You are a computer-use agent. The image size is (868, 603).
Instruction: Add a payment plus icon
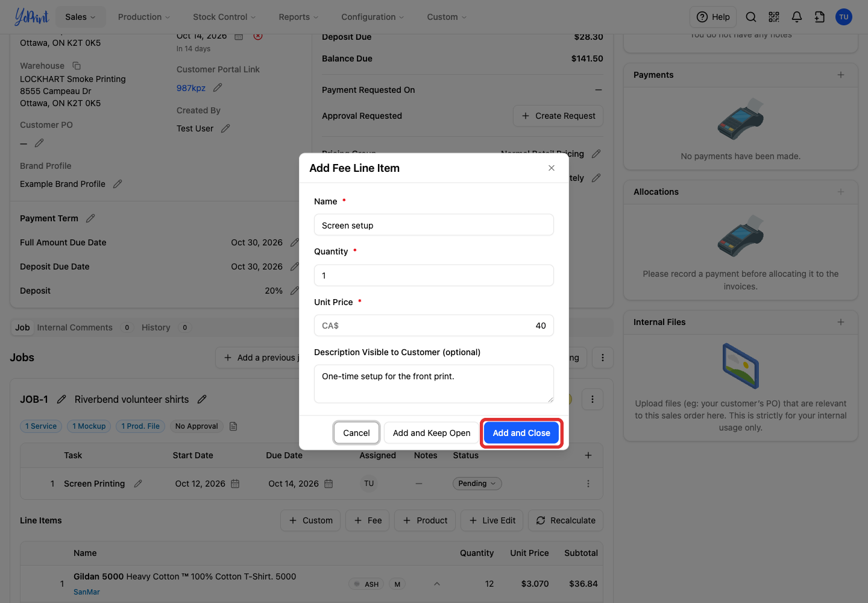[x=841, y=75]
